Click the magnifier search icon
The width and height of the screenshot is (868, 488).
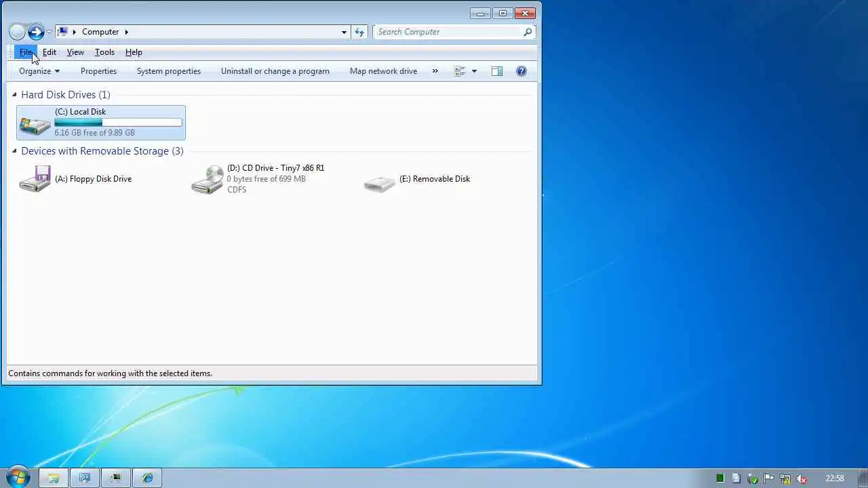[528, 32]
